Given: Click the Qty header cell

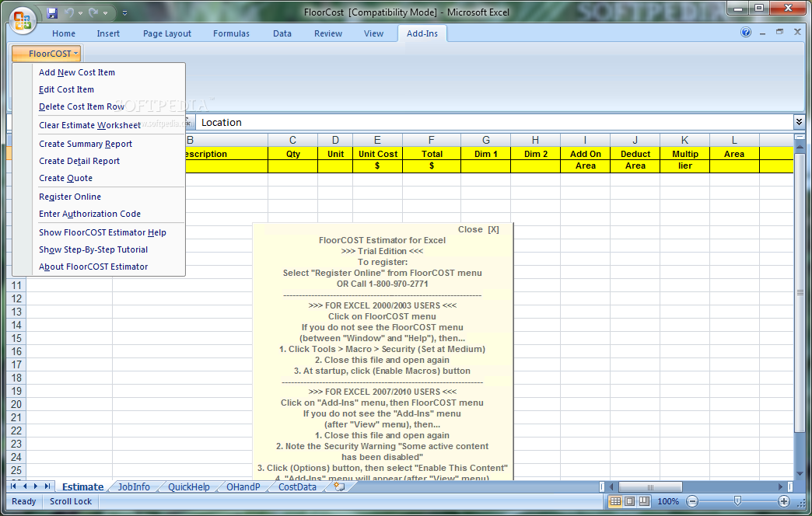Looking at the screenshot, I should click(x=292, y=154).
